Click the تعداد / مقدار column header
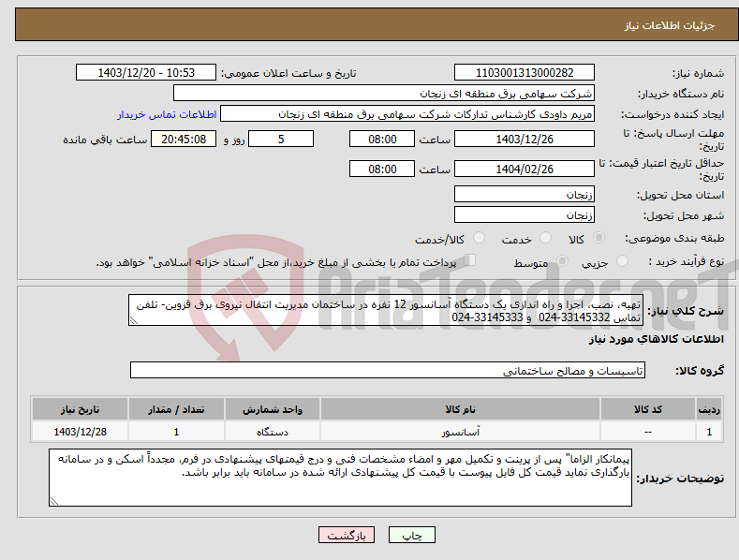The width and height of the screenshot is (739, 560). pyautogui.click(x=176, y=409)
